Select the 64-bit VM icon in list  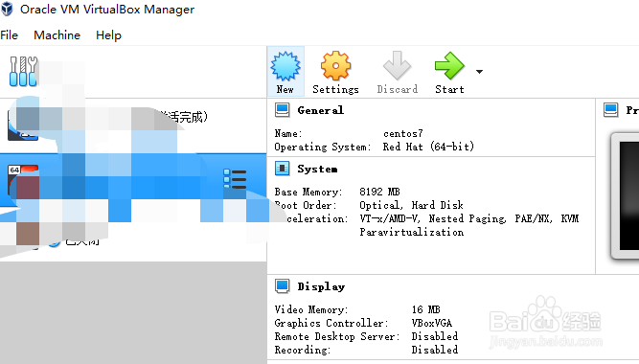23,180
